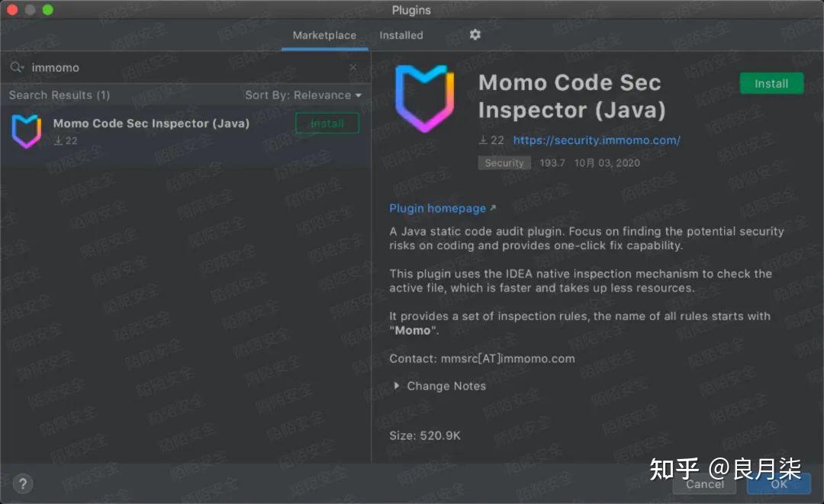Click the version number 193.7
Viewport: 824px width, 504px height.
552,162
